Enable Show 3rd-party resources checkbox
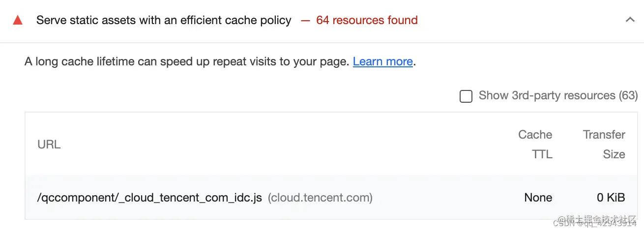 [x=466, y=96]
